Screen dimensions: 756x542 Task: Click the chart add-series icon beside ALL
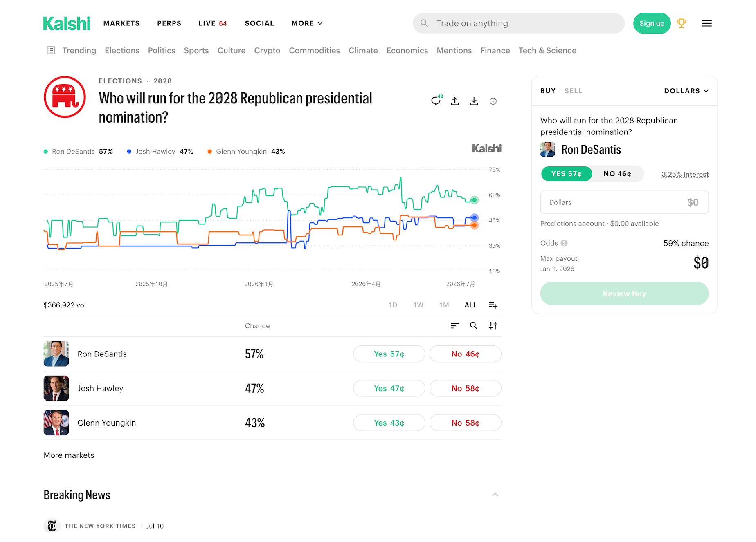[493, 305]
